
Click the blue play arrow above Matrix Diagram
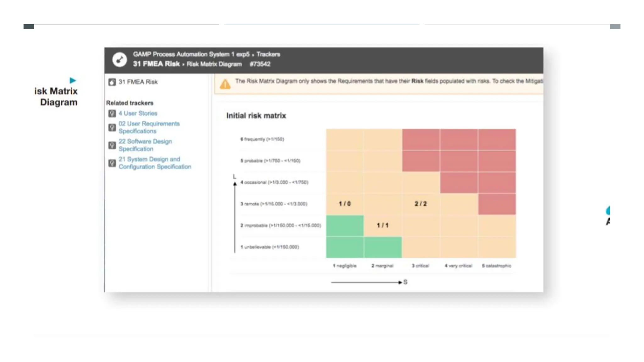coord(73,80)
